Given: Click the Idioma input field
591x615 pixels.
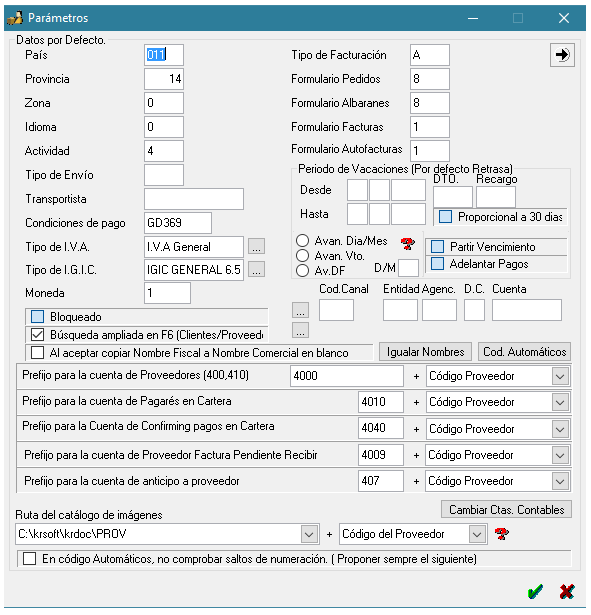Looking at the screenshot, I should (x=164, y=127).
